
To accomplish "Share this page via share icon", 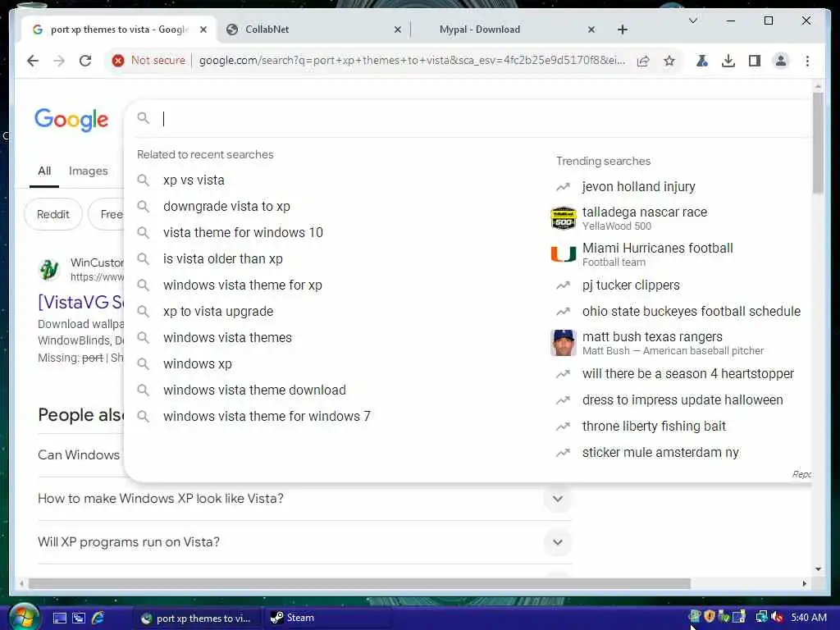I will (x=643, y=61).
